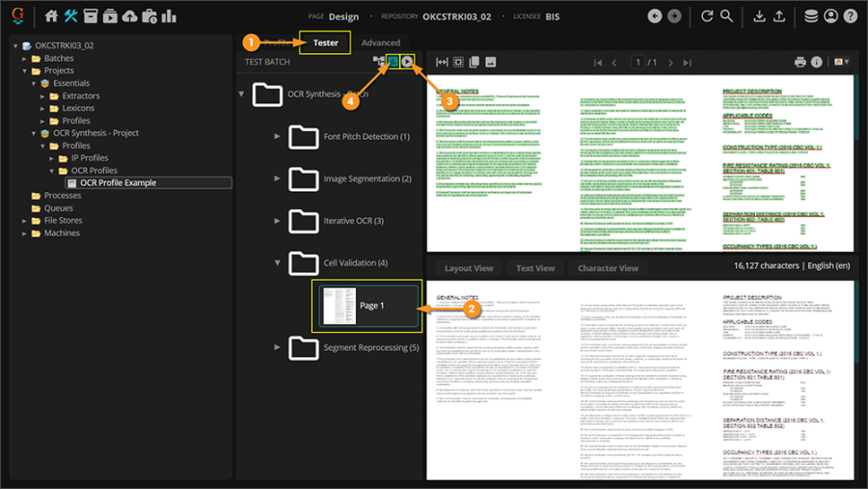The height and width of the screenshot is (489, 868).
Task: Go to previous page arrow
Action: 614,63
